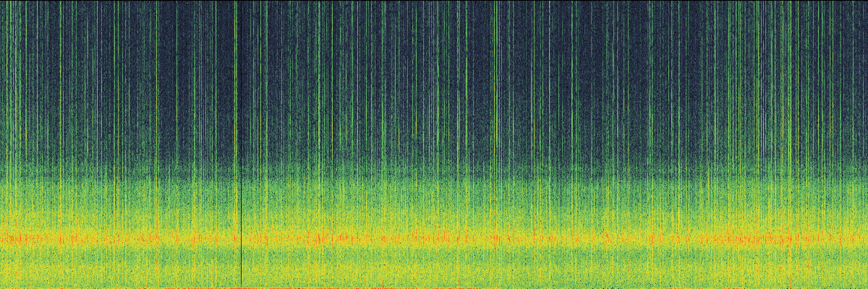Click the top-right corner of the spectrogram
The image size is (868, 289).
click(867, 1)
